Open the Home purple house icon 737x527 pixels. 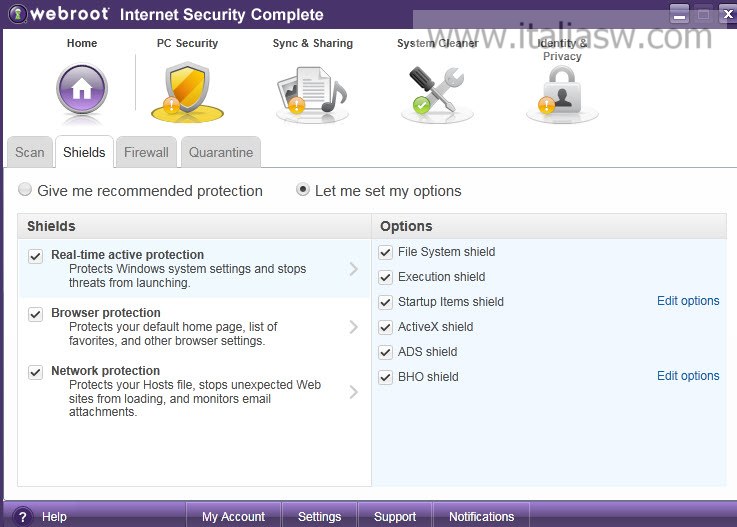point(82,89)
